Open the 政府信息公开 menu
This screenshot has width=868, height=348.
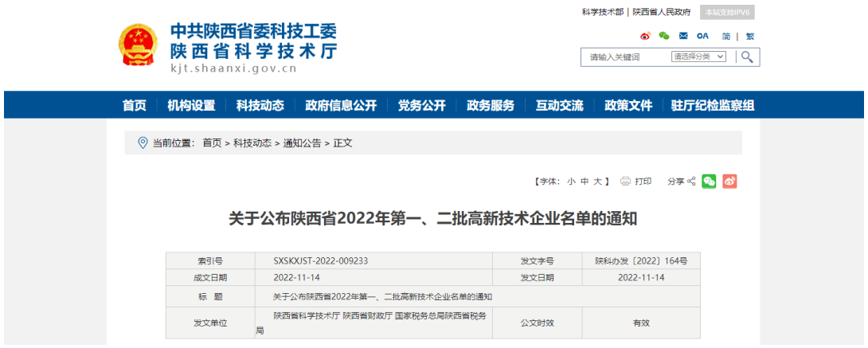point(340,105)
